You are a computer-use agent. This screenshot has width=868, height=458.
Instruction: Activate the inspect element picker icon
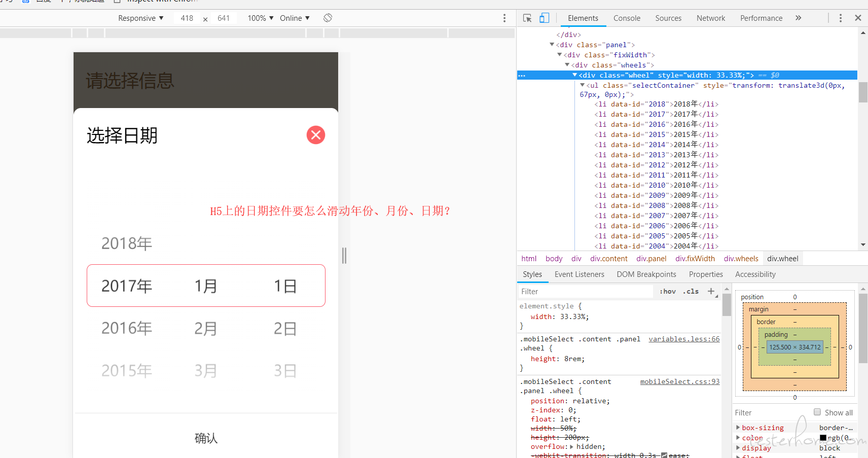pyautogui.click(x=527, y=18)
